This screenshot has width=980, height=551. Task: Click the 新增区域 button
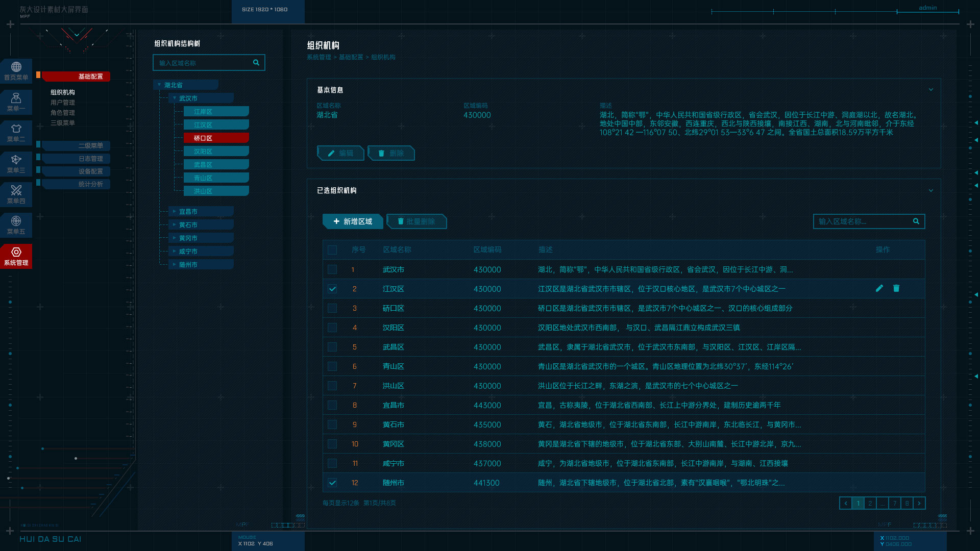353,221
